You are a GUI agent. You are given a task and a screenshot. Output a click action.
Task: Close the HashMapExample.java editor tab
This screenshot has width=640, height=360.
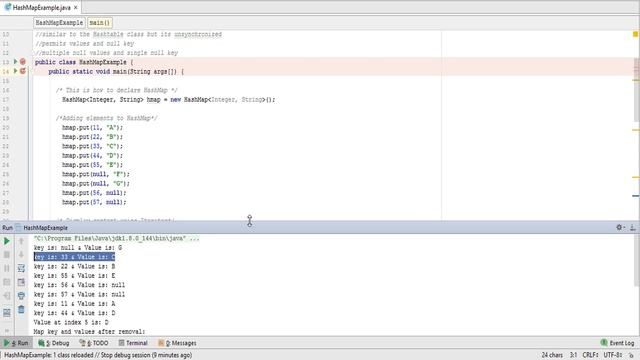click(76, 7)
